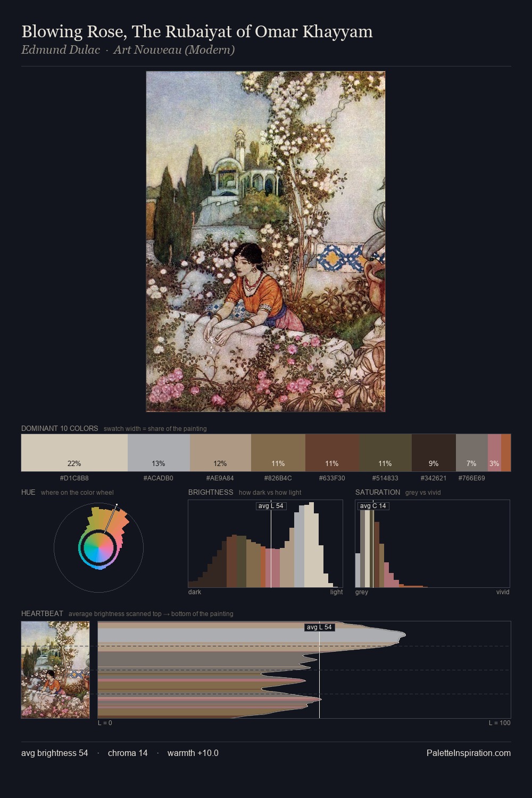Click the hex code #514833
The height and width of the screenshot is (798, 532).
(386, 478)
